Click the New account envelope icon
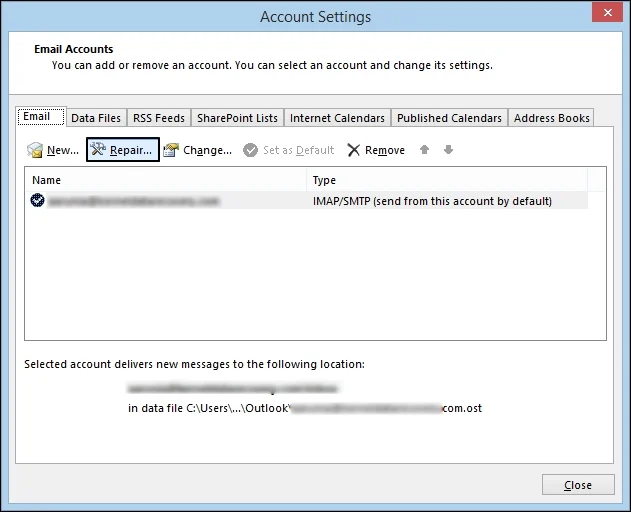Image resolution: width=631 pixels, height=512 pixels. pos(35,150)
